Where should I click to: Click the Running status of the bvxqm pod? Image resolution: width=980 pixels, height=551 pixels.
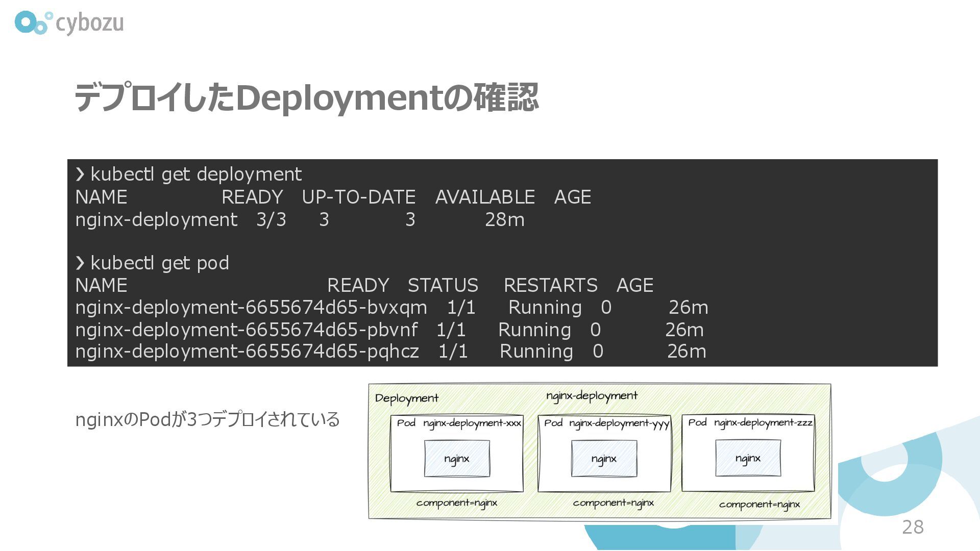click(x=545, y=308)
